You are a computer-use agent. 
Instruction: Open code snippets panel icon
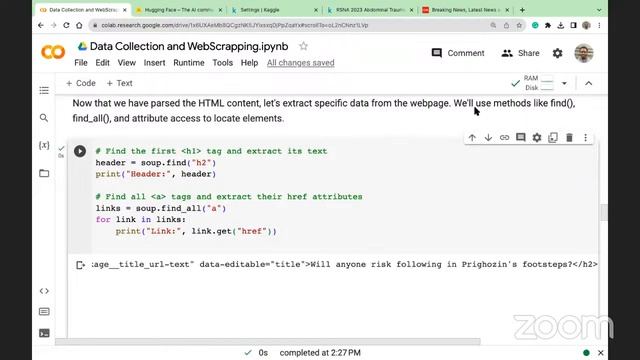(x=44, y=291)
